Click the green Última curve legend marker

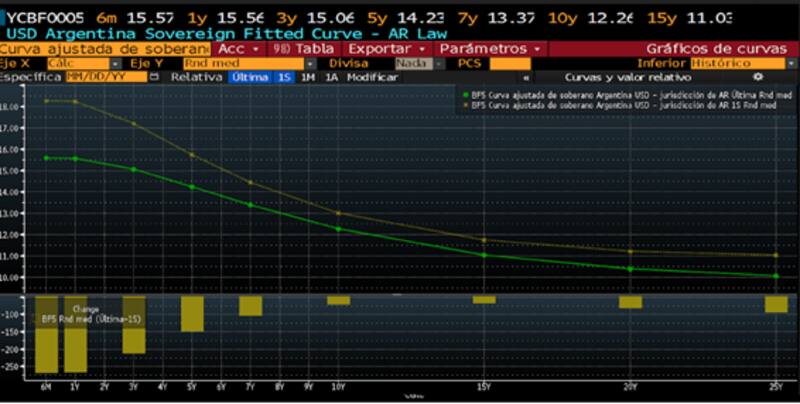coord(467,93)
